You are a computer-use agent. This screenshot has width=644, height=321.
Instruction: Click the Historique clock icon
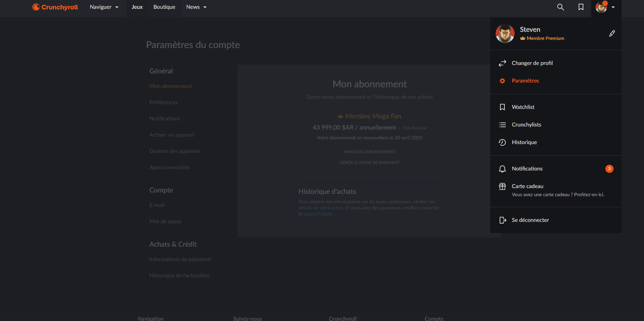pos(502,142)
